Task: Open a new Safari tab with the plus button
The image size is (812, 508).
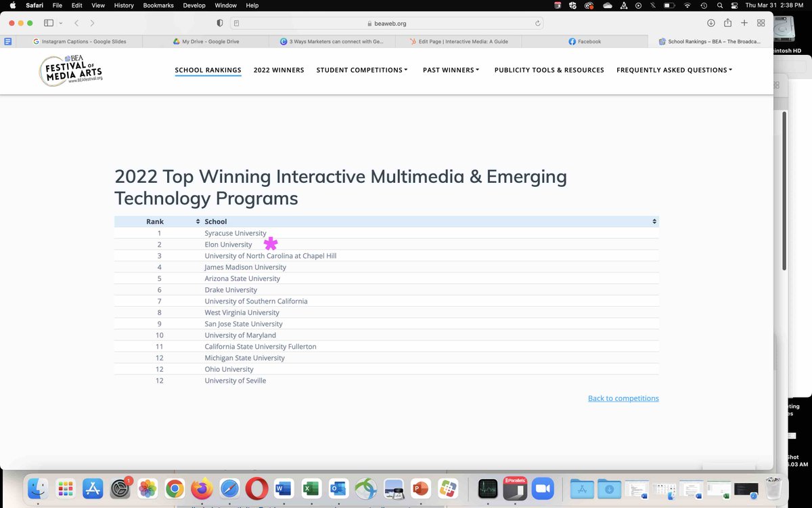Action: [x=744, y=23]
